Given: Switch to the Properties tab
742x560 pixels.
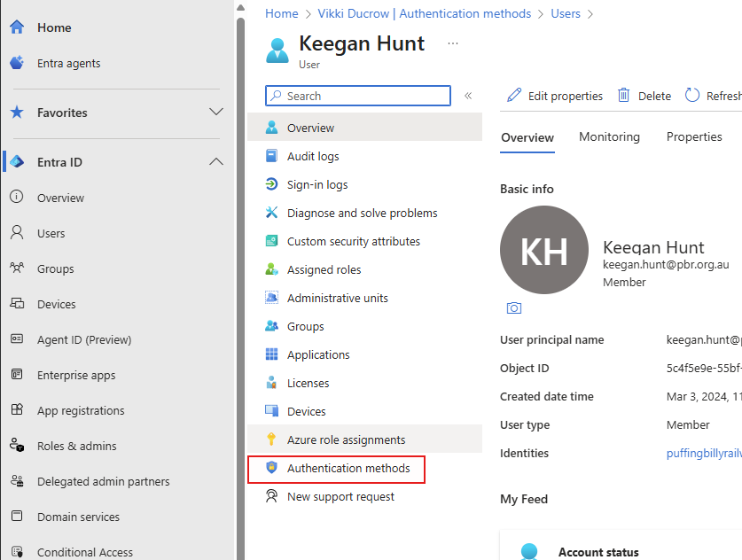Looking at the screenshot, I should (694, 136).
